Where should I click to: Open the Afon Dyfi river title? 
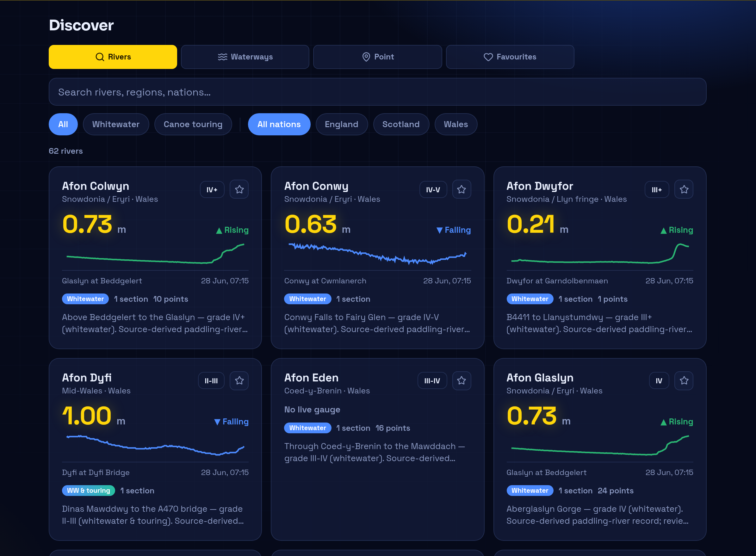(87, 378)
